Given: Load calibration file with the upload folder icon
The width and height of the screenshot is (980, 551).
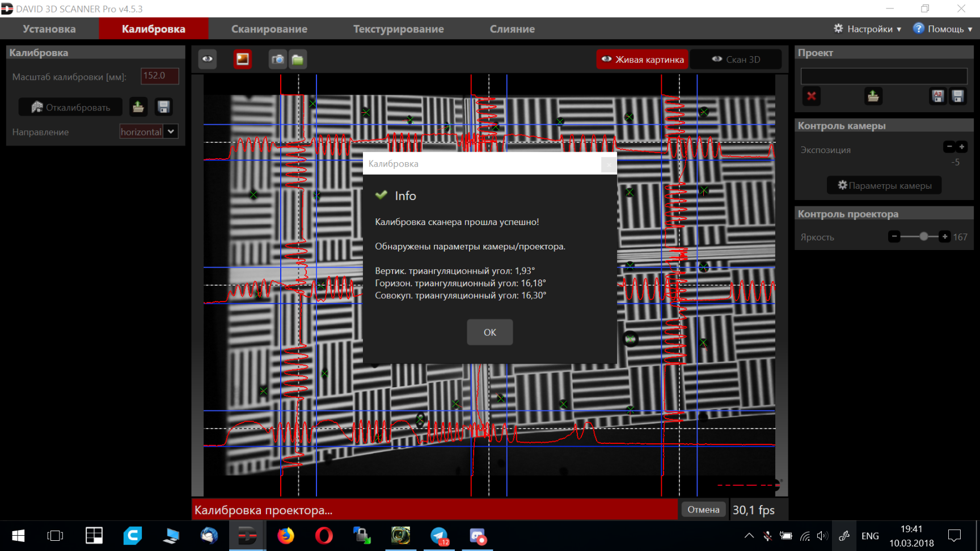Looking at the screenshot, I should [138, 107].
